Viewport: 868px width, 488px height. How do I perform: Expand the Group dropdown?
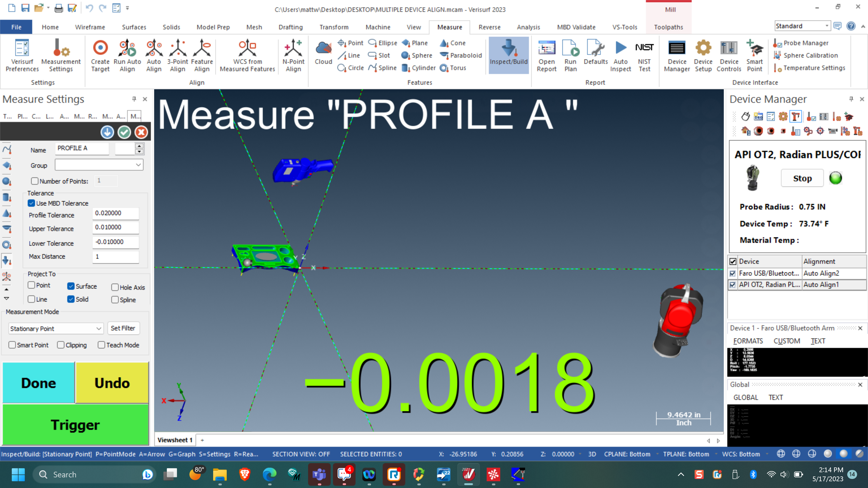pos(138,165)
